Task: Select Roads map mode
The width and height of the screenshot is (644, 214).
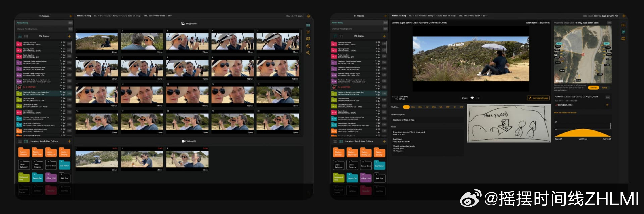Action: pos(604,88)
